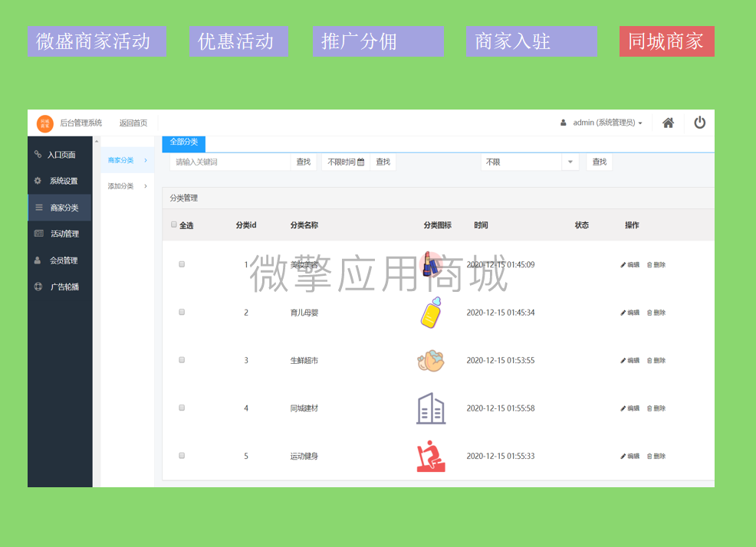Open the 不限 status dropdown arrow
Screen dimensions: 756x547
(570, 162)
